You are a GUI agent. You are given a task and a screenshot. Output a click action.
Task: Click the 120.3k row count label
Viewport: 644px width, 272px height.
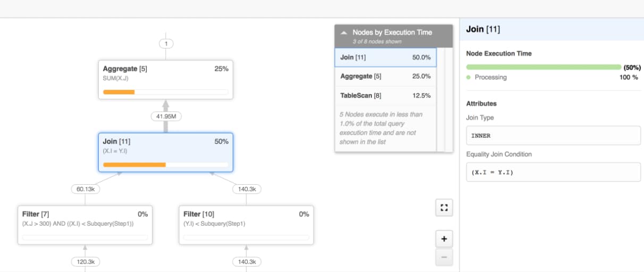[85, 262]
